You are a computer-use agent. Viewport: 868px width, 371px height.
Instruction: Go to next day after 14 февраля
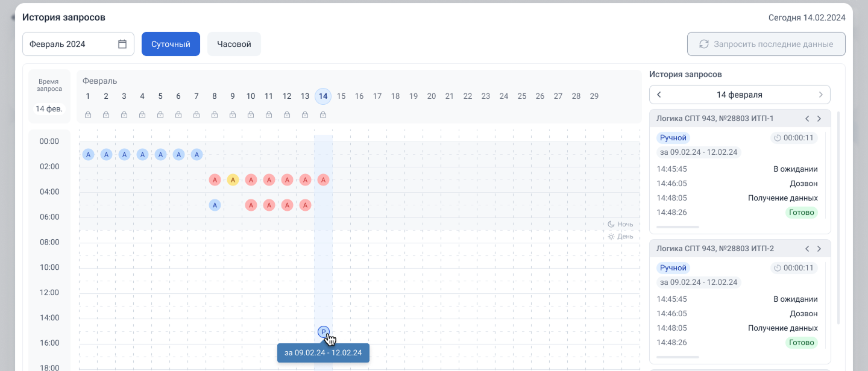(x=820, y=95)
